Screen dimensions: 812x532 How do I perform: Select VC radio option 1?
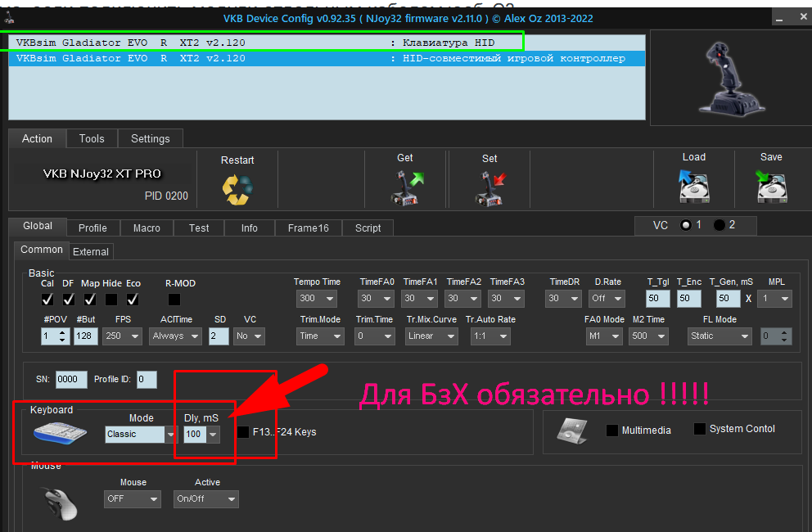click(x=686, y=225)
